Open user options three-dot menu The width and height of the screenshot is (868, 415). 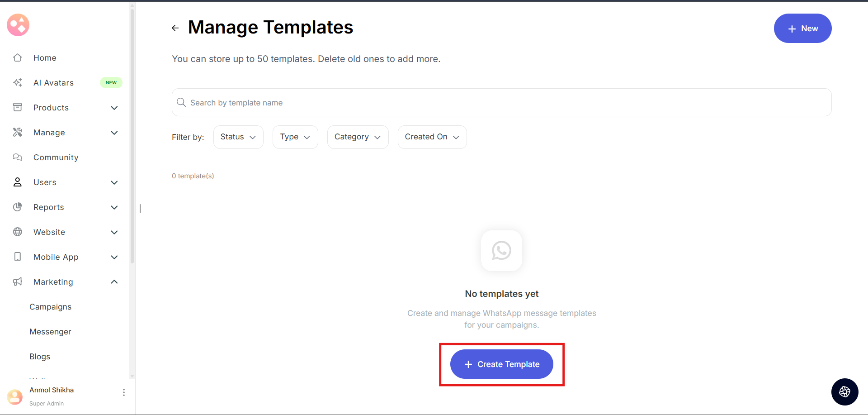[124, 392]
